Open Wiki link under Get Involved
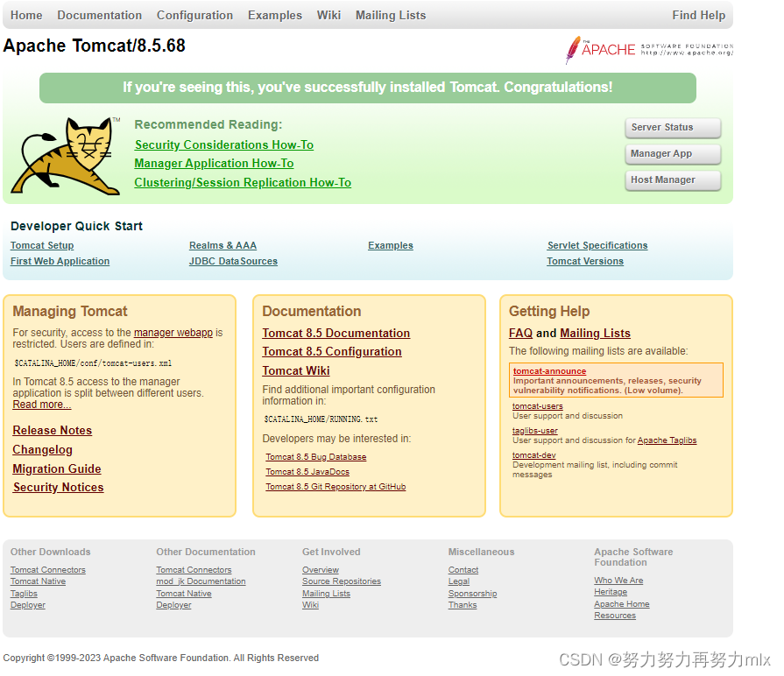Image resolution: width=784 pixels, height=676 pixels. click(x=310, y=605)
